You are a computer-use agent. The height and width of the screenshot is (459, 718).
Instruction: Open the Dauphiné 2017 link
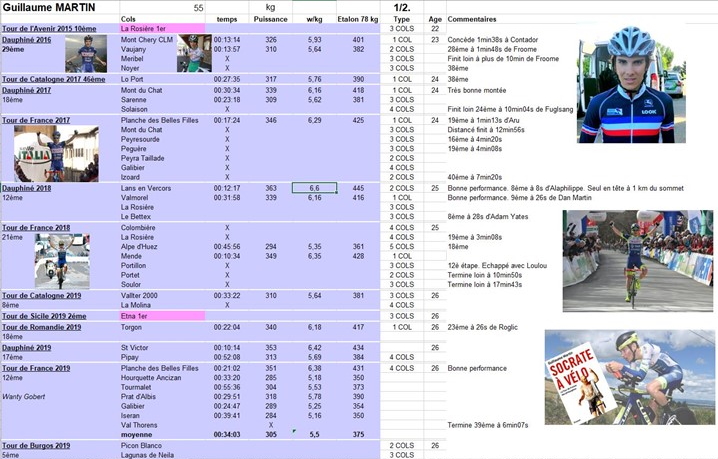(27, 90)
